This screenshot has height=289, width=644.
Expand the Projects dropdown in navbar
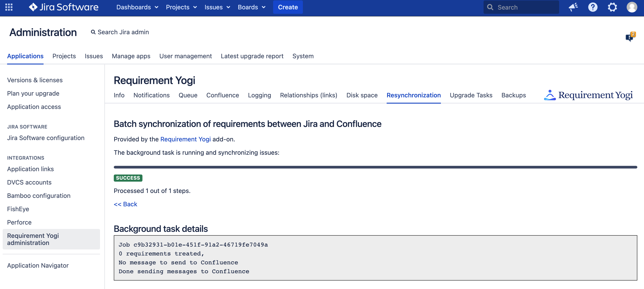point(181,7)
